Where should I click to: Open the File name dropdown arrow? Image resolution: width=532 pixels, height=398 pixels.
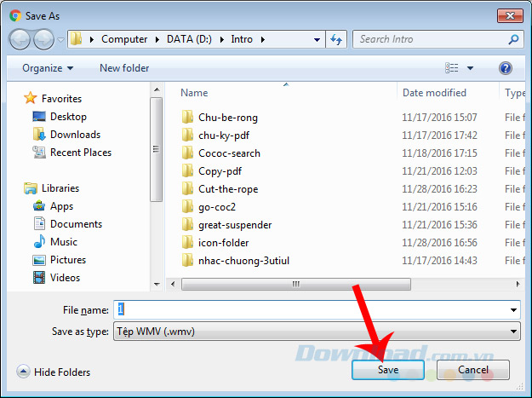coord(513,309)
